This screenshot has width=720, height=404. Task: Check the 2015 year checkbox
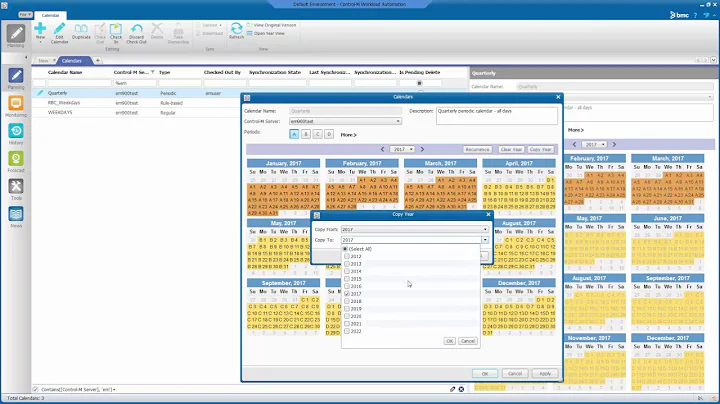pos(347,279)
